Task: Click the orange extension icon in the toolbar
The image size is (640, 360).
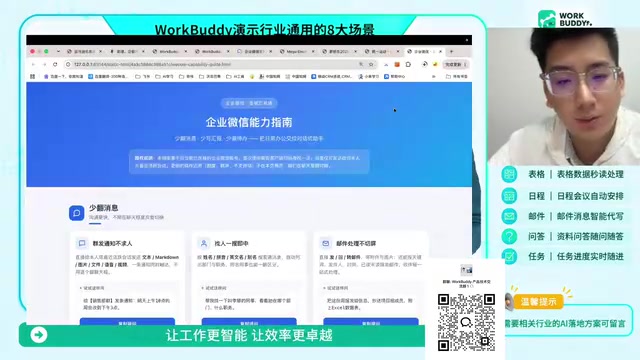Action: click(397, 64)
